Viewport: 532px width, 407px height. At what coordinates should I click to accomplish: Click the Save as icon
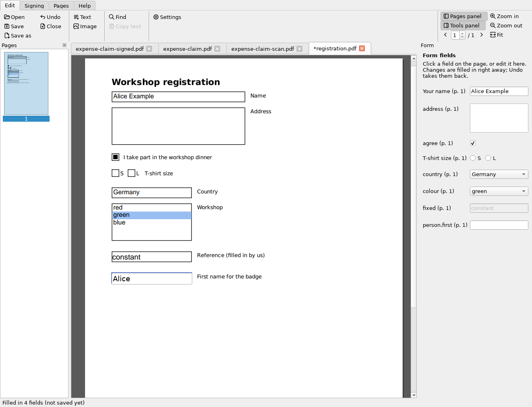click(x=7, y=35)
